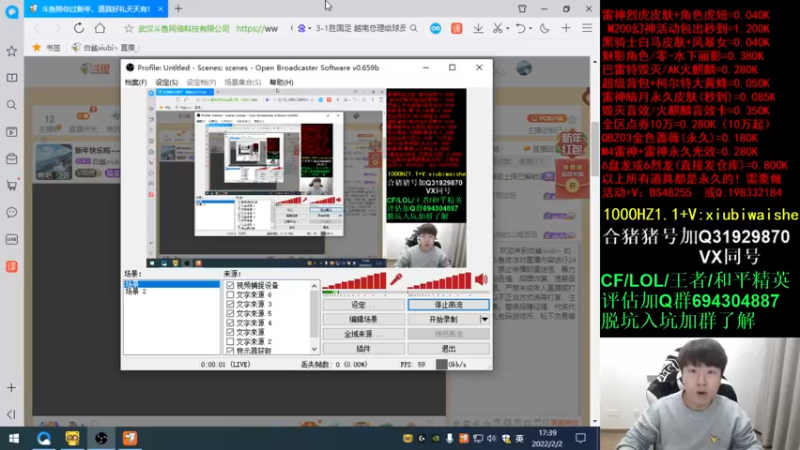Click 编辑场景 edit scene button
This screenshot has width=800, height=450.
pos(363,319)
